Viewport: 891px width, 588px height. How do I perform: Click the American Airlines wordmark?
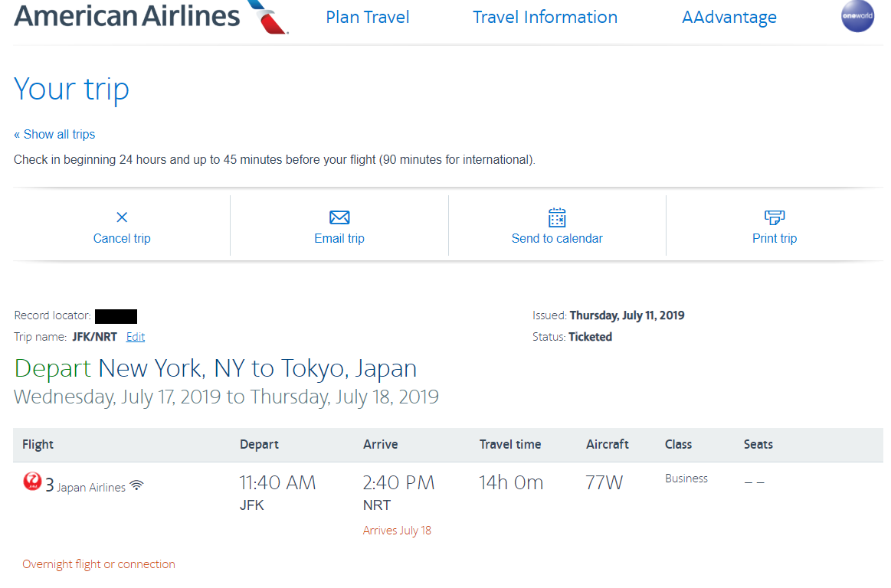click(x=127, y=15)
